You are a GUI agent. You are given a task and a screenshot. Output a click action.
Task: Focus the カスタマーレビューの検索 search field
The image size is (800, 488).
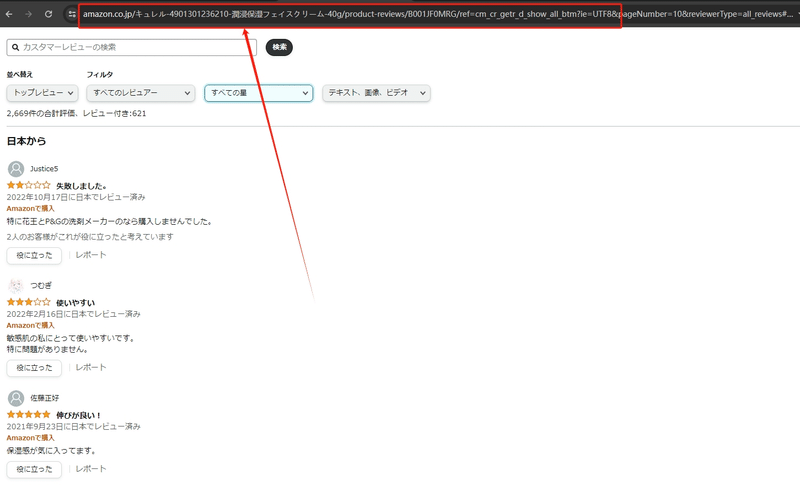[x=132, y=47]
